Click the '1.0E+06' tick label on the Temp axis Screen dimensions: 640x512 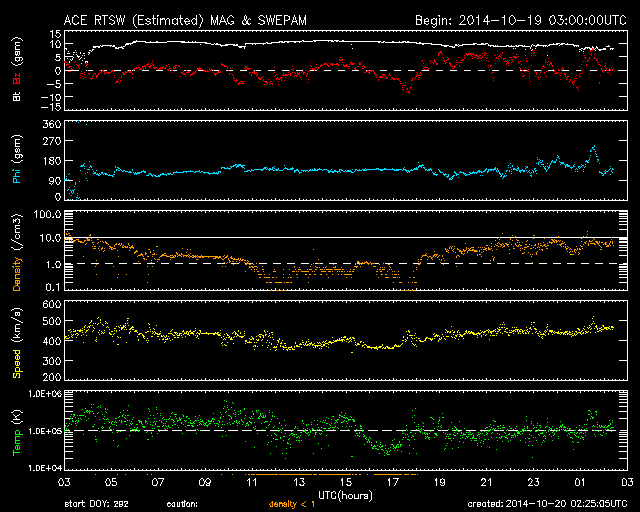pyautogui.click(x=45, y=394)
